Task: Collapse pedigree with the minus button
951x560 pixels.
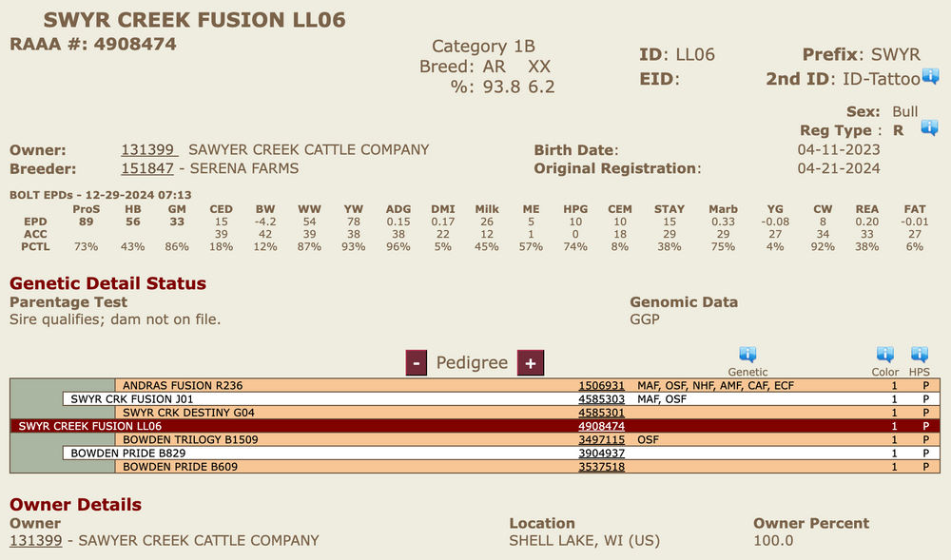Action: (417, 363)
